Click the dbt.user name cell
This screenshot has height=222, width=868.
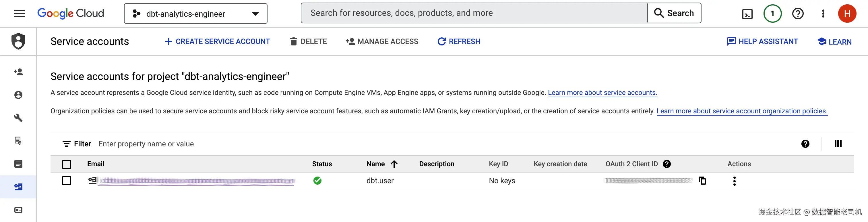point(380,181)
